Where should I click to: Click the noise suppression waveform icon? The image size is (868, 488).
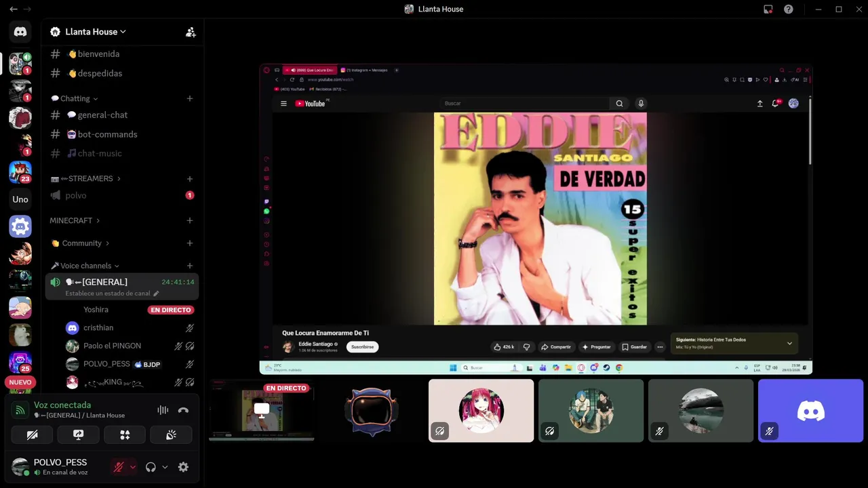[163, 410]
